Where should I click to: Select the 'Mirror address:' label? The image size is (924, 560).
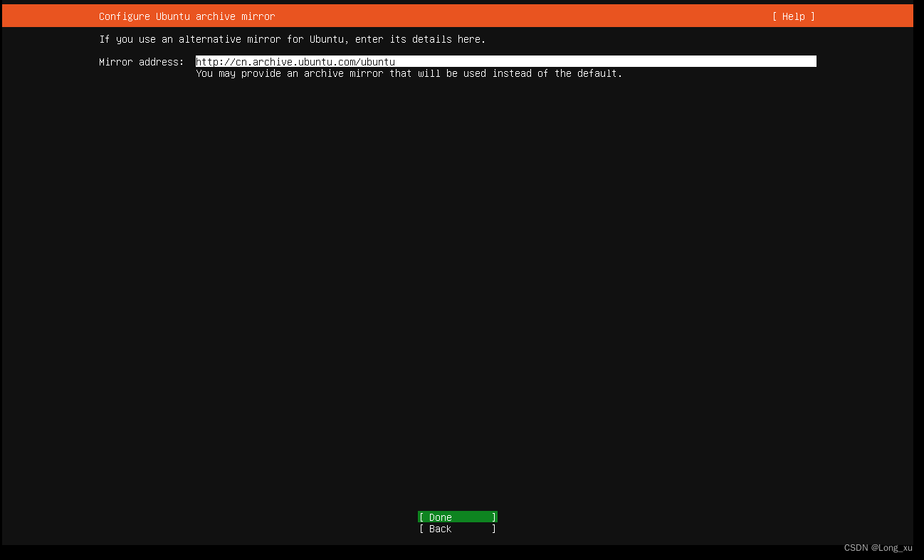click(142, 62)
